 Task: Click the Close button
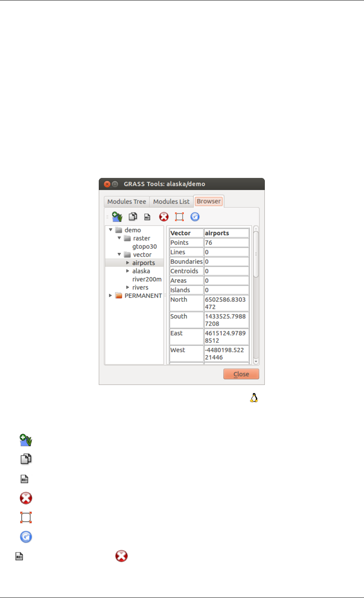(x=241, y=374)
